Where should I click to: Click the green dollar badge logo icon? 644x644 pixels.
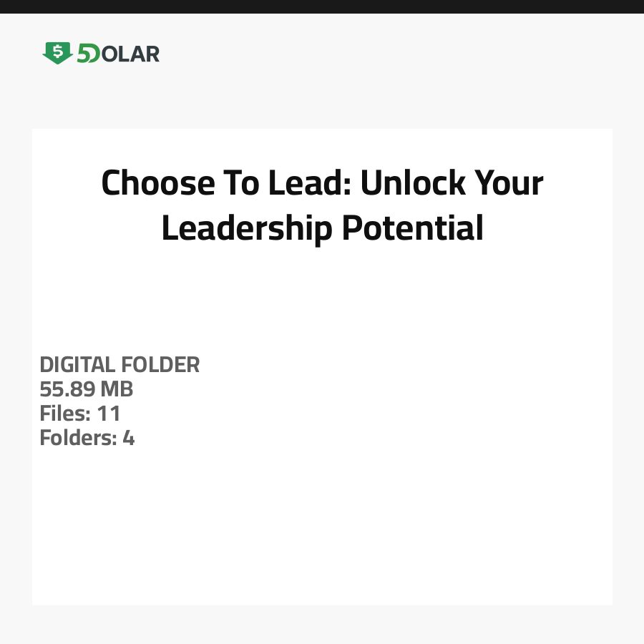[x=57, y=53]
